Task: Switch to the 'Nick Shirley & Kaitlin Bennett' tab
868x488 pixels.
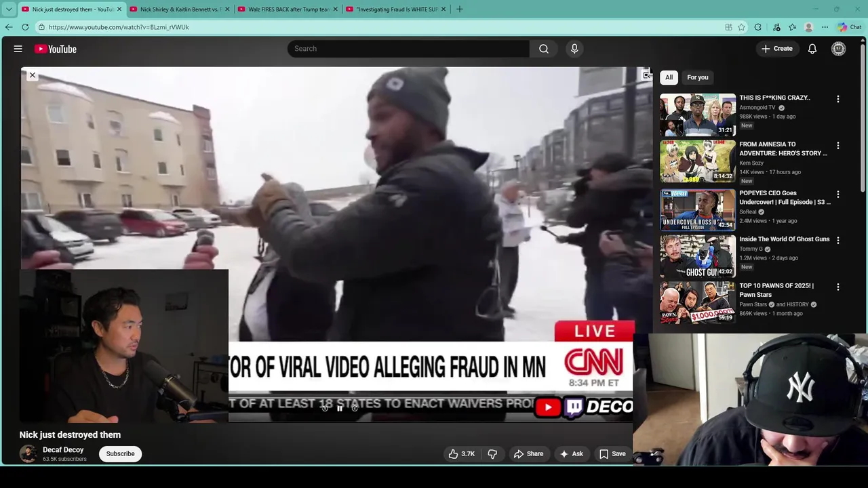Action: (179, 9)
